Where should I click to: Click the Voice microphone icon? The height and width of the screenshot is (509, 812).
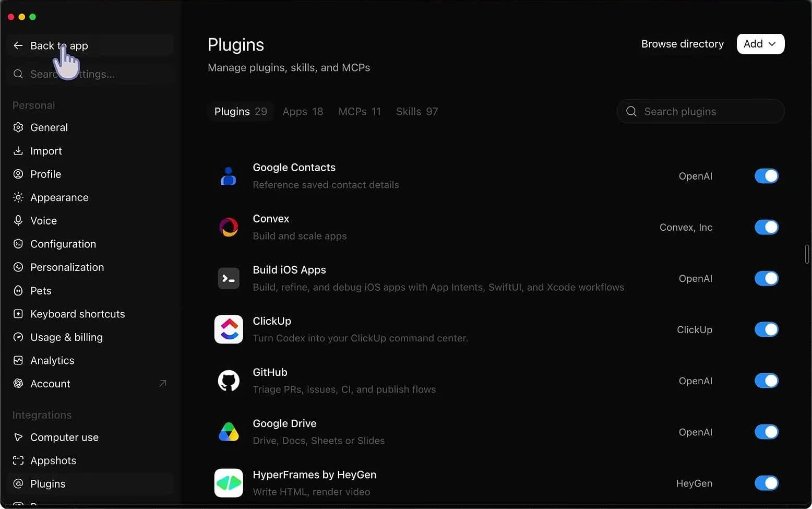coord(18,220)
